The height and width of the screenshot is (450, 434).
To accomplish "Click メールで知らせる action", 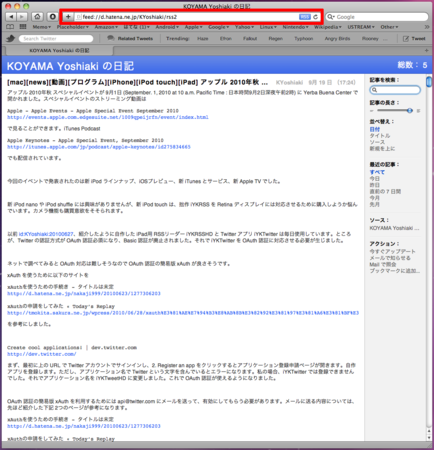I will tap(390, 258).
